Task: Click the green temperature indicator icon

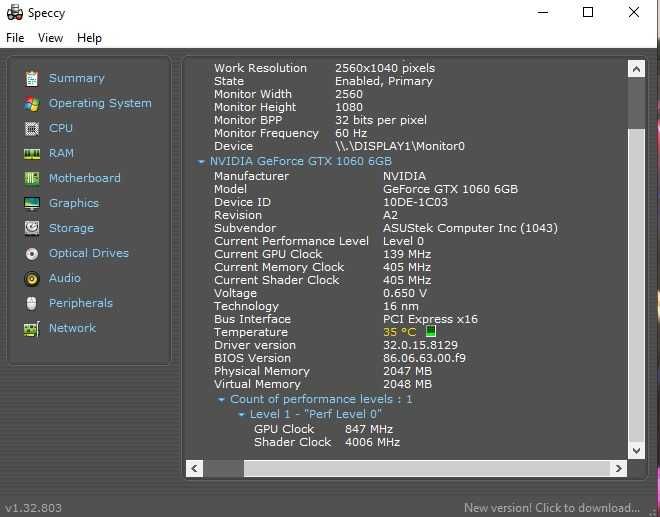Action: pos(431,331)
